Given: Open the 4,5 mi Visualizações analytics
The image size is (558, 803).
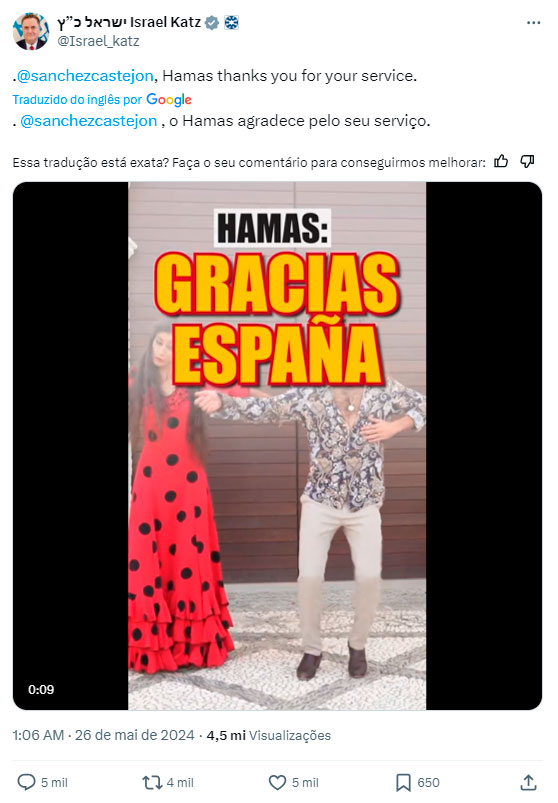Looking at the screenshot, I should tap(269, 735).
